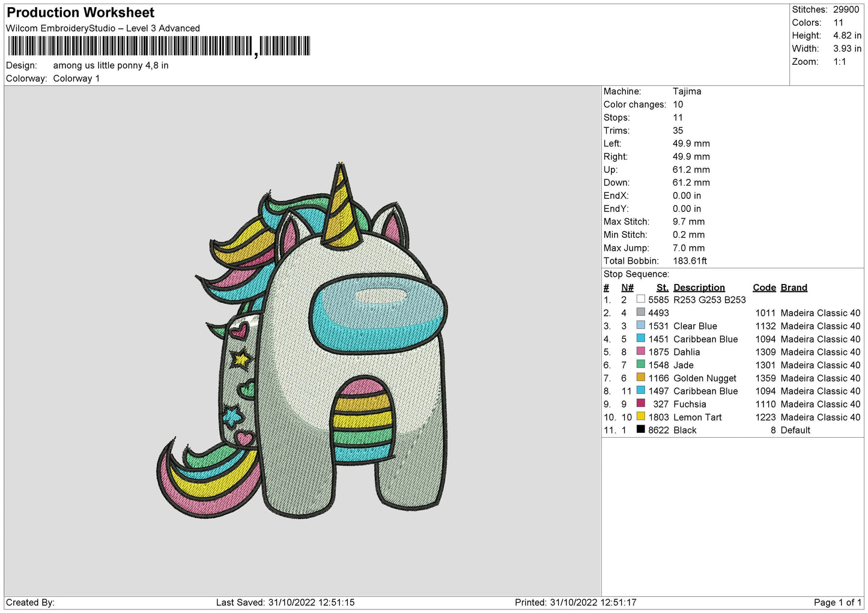Click the 'Colorway 1' value

pos(76,79)
